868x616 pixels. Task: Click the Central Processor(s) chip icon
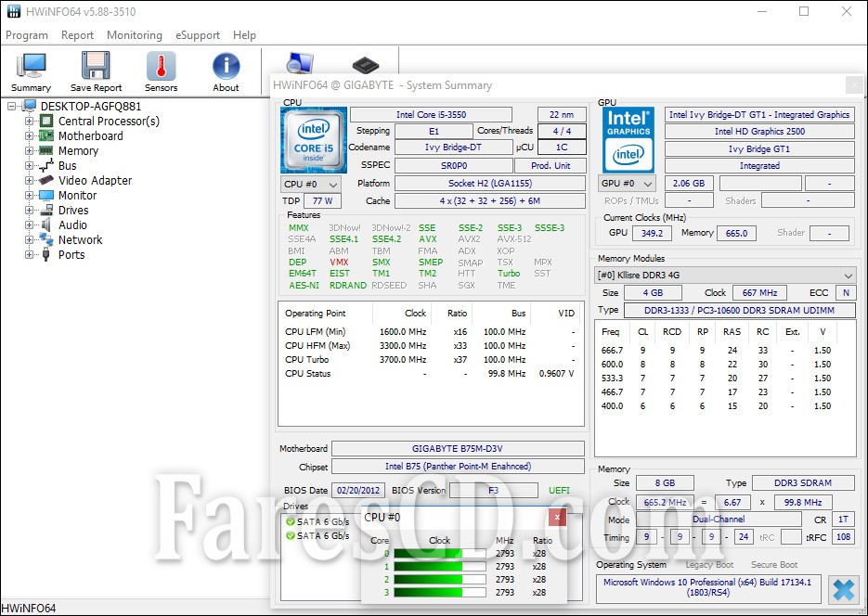coord(46,122)
